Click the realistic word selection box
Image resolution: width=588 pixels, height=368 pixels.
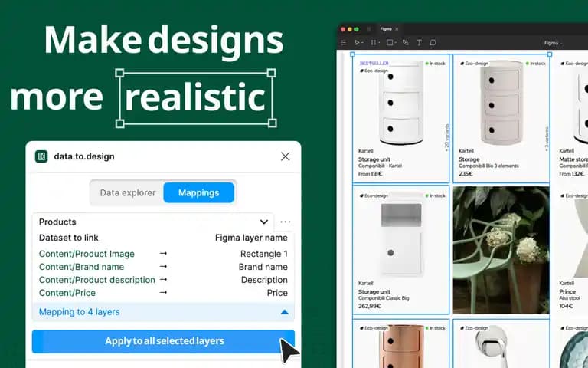(x=195, y=98)
